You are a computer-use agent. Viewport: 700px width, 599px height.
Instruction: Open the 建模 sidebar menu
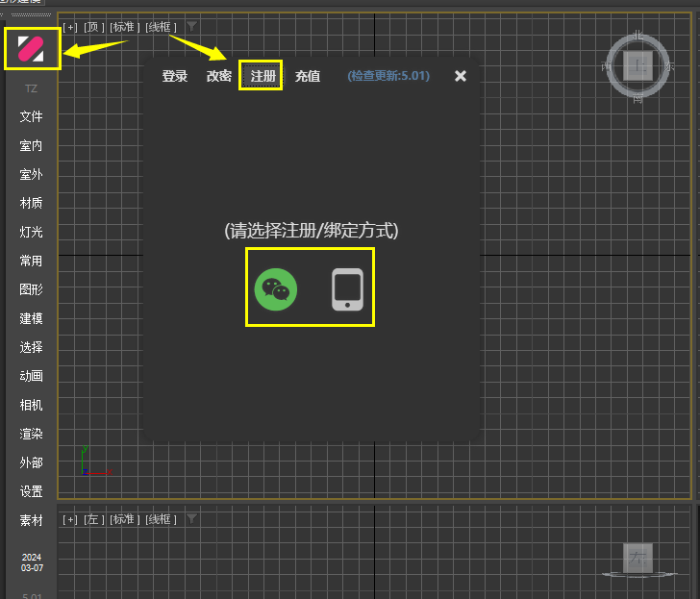(31, 318)
